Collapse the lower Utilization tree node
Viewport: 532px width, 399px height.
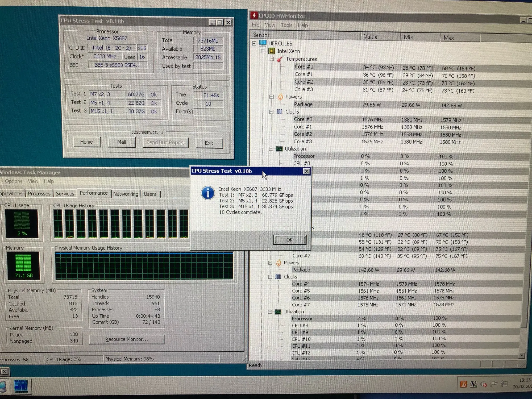pos(270,311)
